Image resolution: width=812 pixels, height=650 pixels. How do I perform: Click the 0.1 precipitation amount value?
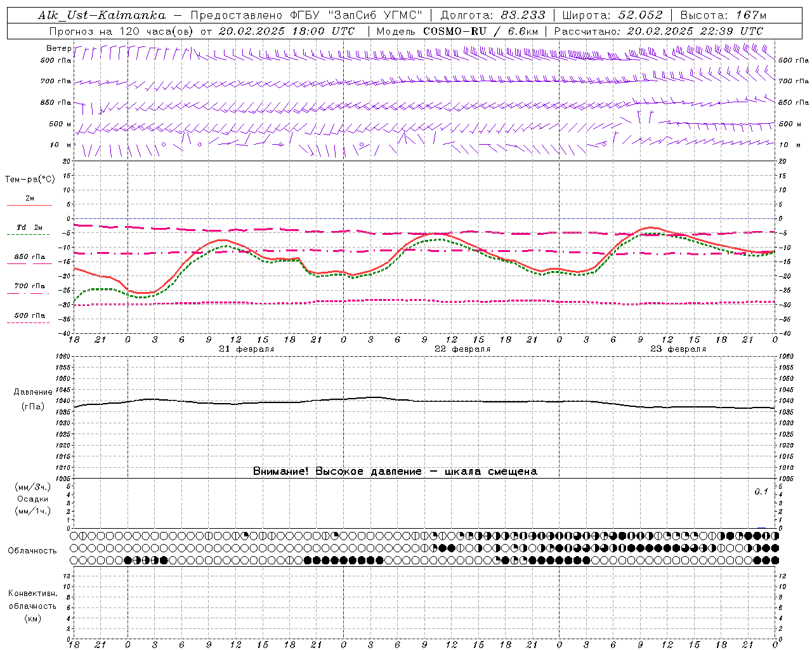click(761, 491)
